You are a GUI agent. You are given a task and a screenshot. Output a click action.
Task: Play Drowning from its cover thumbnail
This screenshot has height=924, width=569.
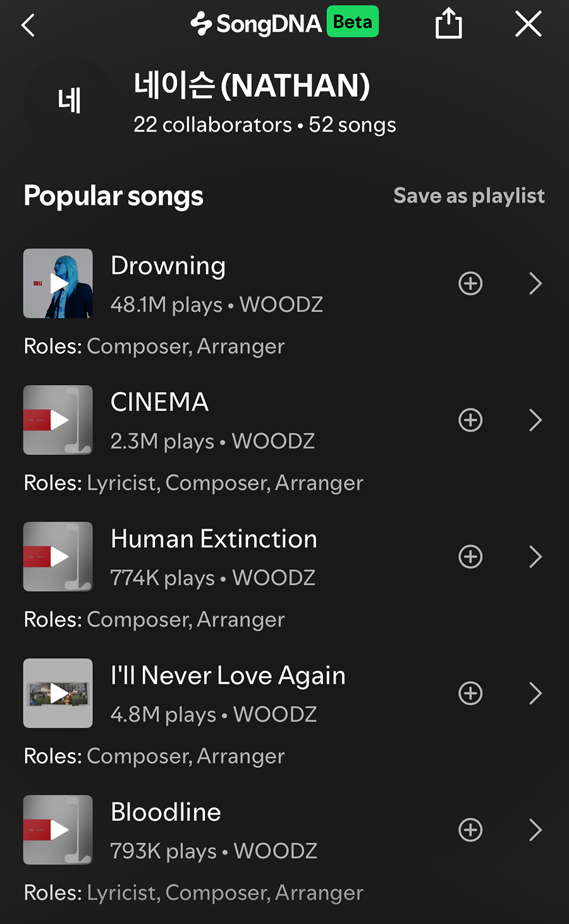58,283
